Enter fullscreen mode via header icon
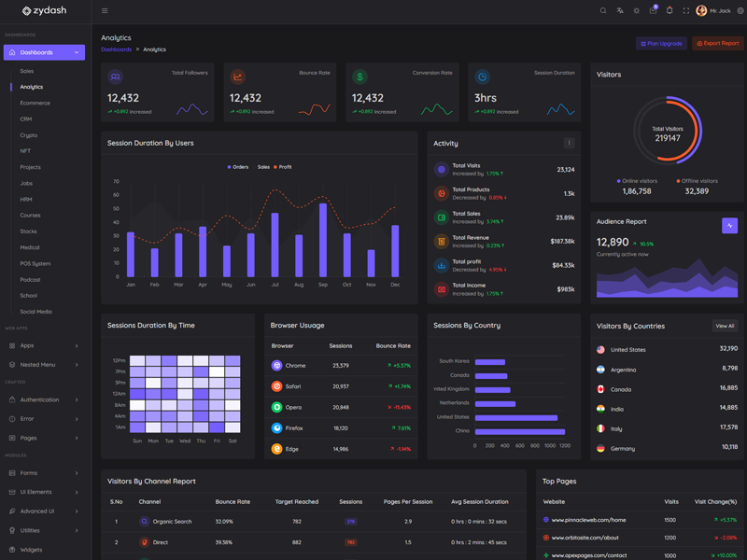 tap(685, 11)
